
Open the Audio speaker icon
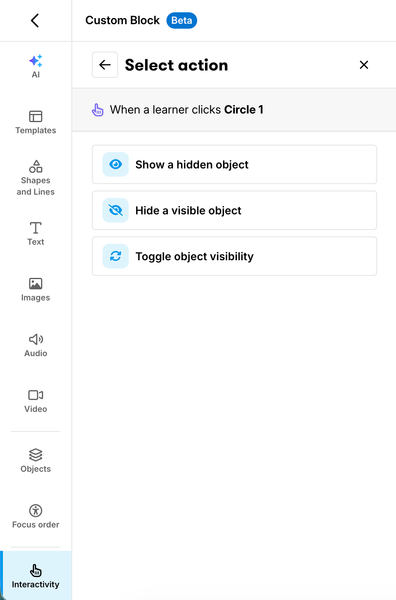click(x=36, y=339)
